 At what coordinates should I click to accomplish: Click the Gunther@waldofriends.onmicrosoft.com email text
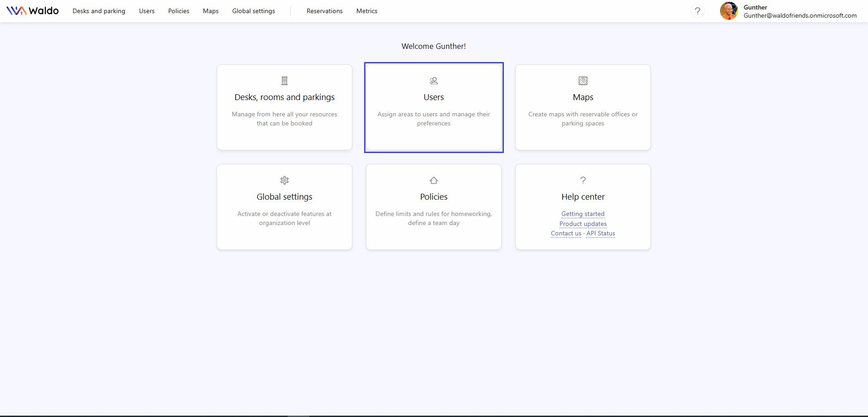pyautogui.click(x=800, y=15)
